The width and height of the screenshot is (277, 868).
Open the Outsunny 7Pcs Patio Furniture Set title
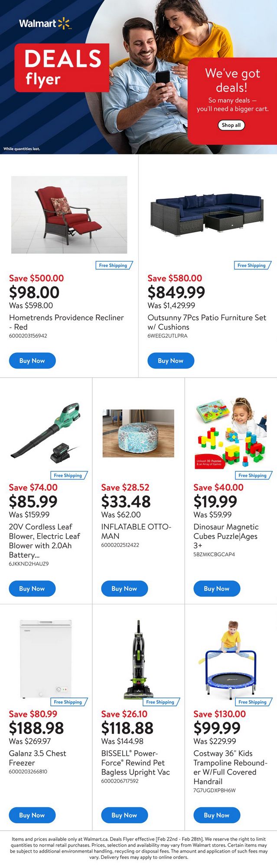[x=207, y=322]
